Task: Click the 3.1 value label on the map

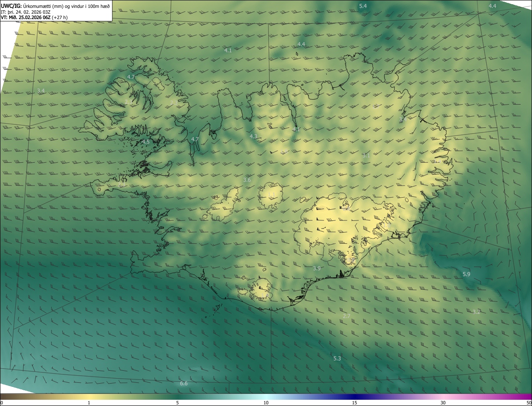Action: pyautogui.click(x=366, y=156)
